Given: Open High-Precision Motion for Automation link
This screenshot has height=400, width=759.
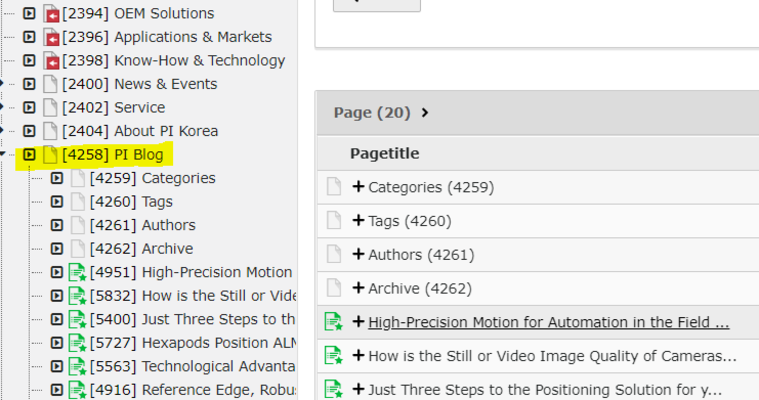Looking at the screenshot, I should coord(548,323).
